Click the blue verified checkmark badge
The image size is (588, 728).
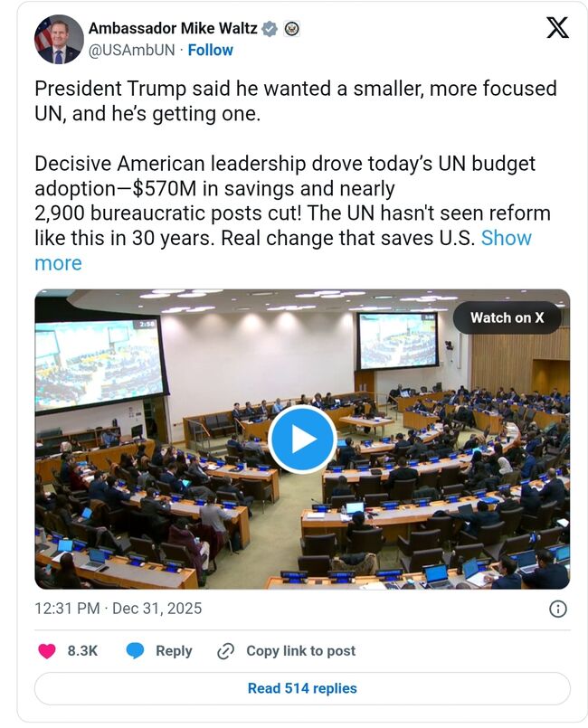click(x=269, y=29)
